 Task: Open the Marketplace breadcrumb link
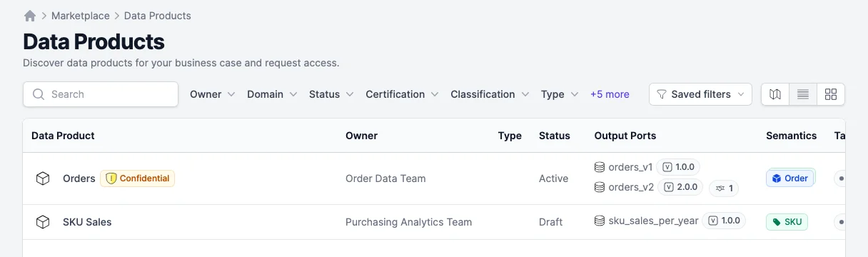click(81, 15)
